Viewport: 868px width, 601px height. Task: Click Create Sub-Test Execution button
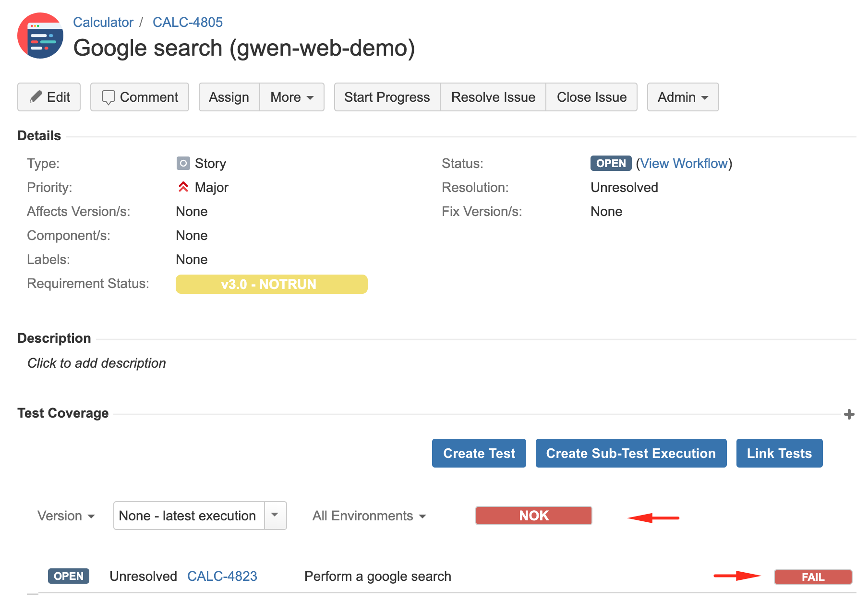click(x=631, y=453)
